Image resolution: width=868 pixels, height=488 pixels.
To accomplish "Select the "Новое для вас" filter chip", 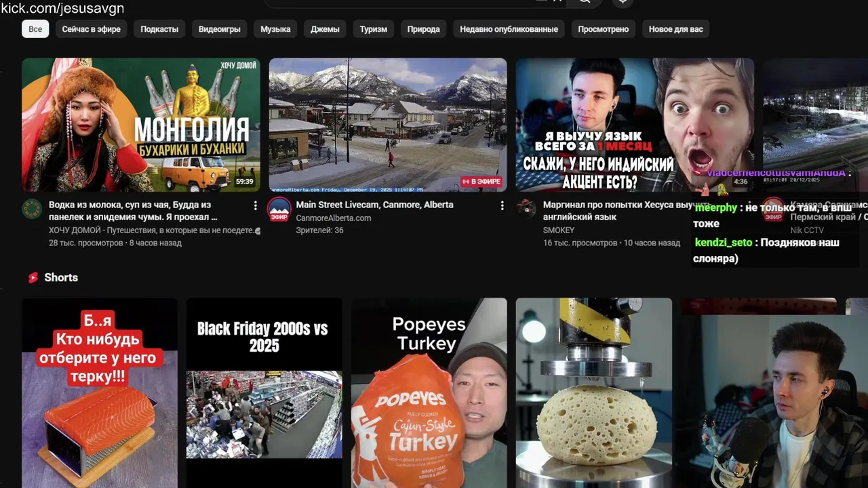I will click(x=676, y=29).
